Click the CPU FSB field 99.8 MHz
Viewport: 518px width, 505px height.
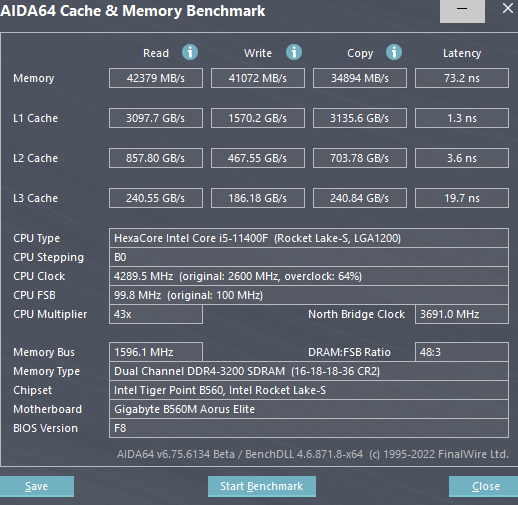(x=309, y=295)
